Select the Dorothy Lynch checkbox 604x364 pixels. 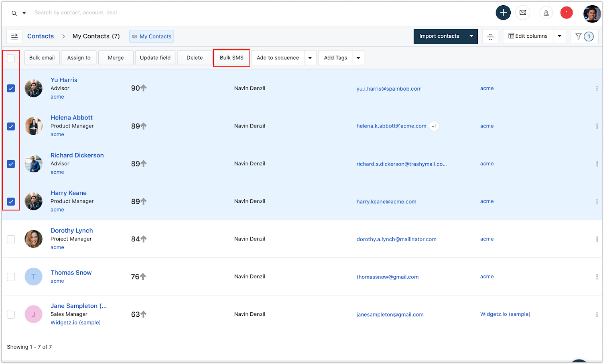(11, 239)
